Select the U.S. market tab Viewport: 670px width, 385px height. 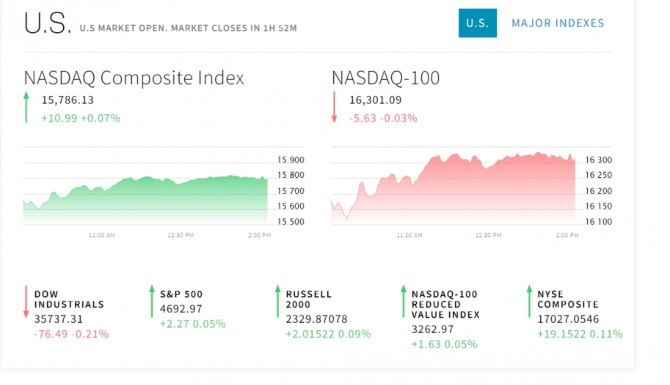pyautogui.click(x=477, y=23)
